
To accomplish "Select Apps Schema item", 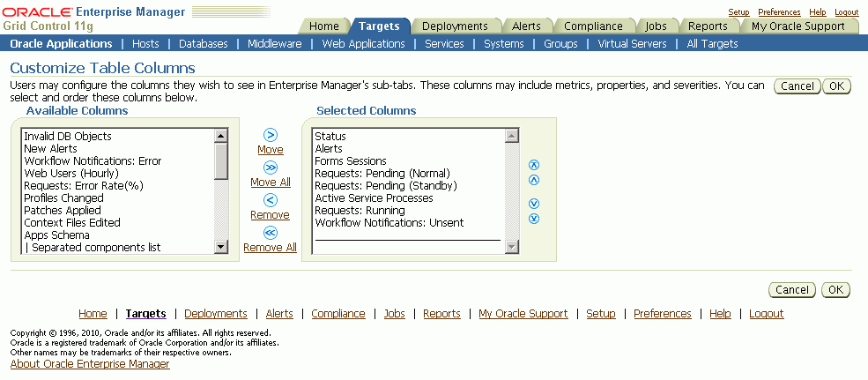I will pyautogui.click(x=57, y=235).
